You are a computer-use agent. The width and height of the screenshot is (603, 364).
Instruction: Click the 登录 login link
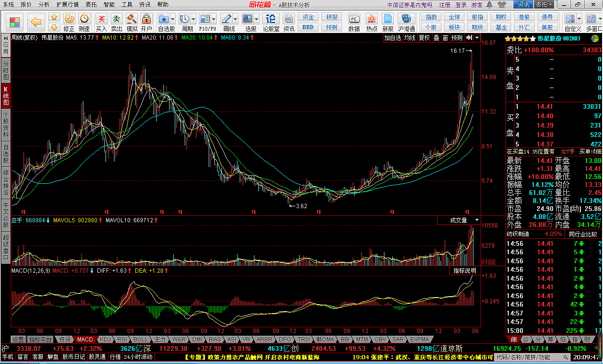pos(461,5)
